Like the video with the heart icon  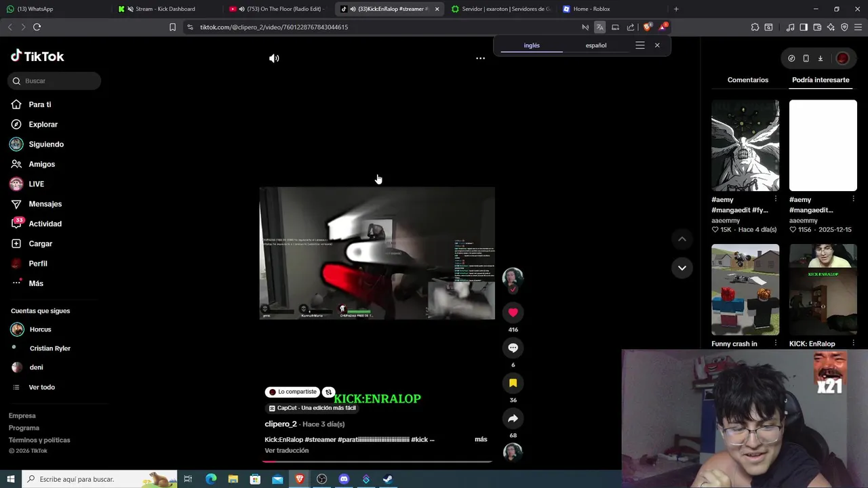513,312
